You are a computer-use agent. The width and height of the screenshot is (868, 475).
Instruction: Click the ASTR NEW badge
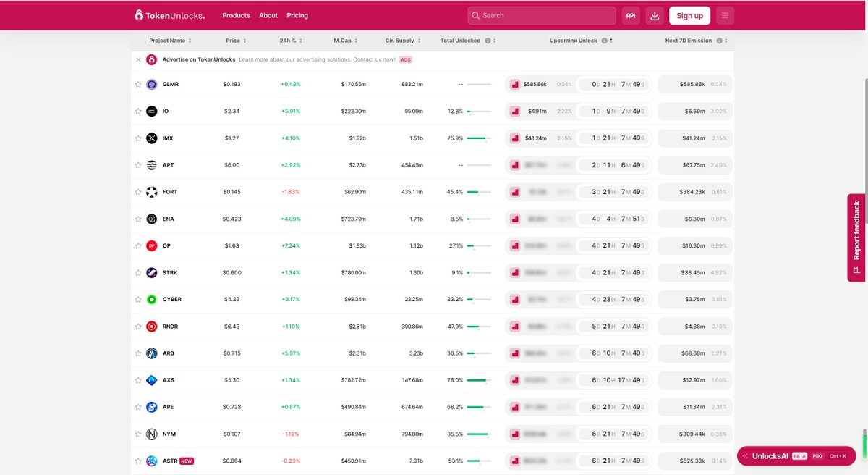pos(187,461)
